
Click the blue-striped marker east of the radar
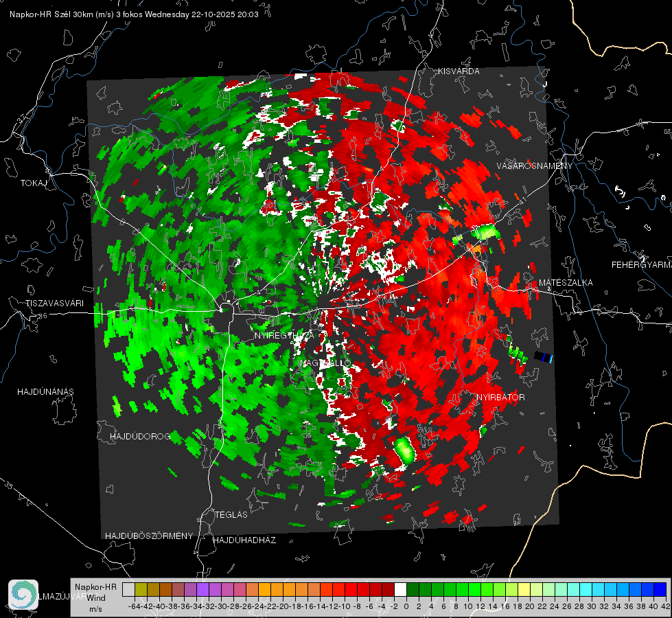click(543, 357)
